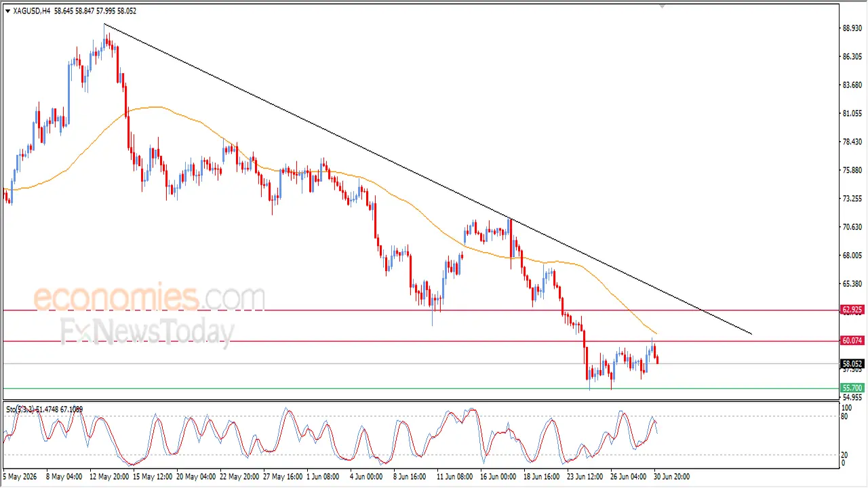This screenshot has height=488, width=868.
Task: Click the stochastic 80 level scale label
Action: pos(845,416)
